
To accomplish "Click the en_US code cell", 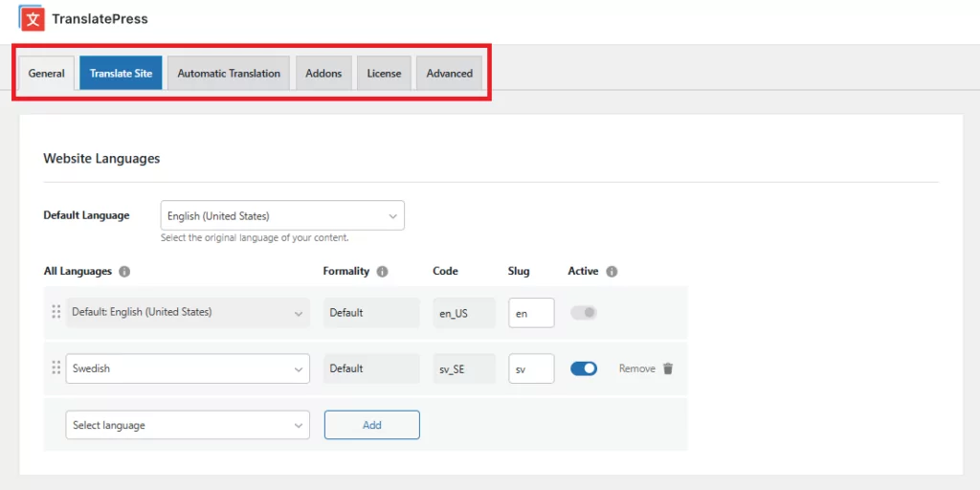I will (464, 313).
